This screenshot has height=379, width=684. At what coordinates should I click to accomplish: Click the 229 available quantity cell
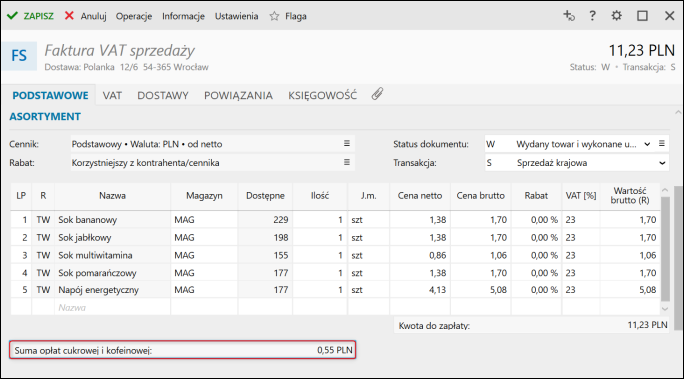pyautogui.click(x=265, y=220)
